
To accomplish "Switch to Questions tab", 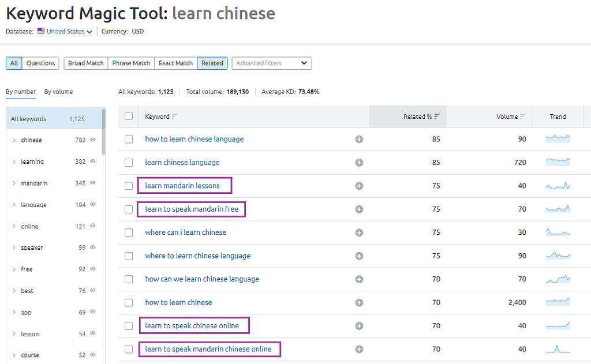I will click(41, 63).
